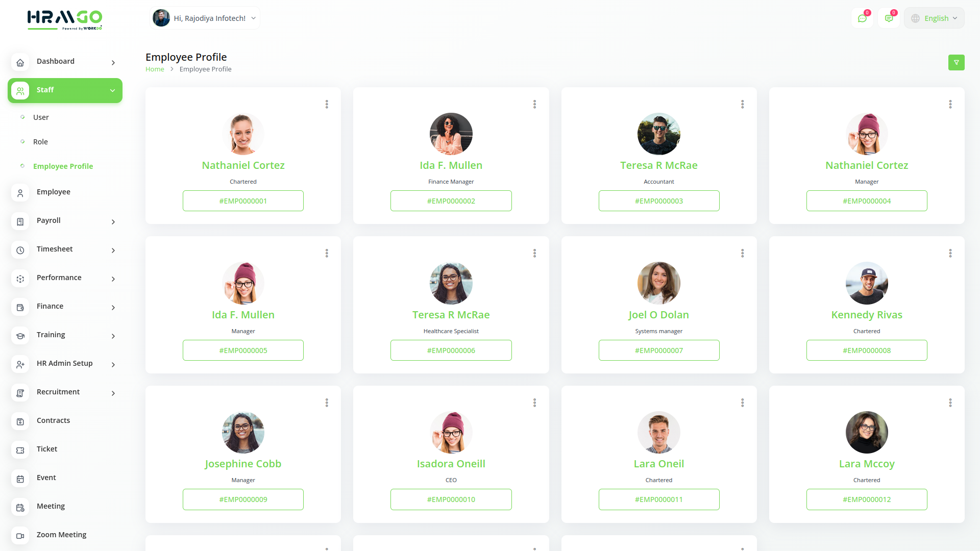Open the Rajodiya Infotech user dropdown
This screenshot has height=551, width=980.
coord(205,18)
